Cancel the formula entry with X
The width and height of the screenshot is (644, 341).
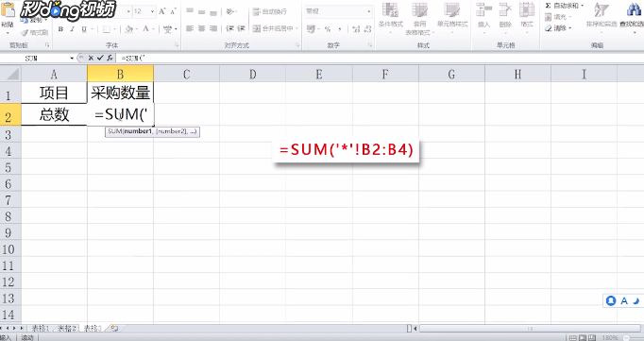click(x=91, y=59)
